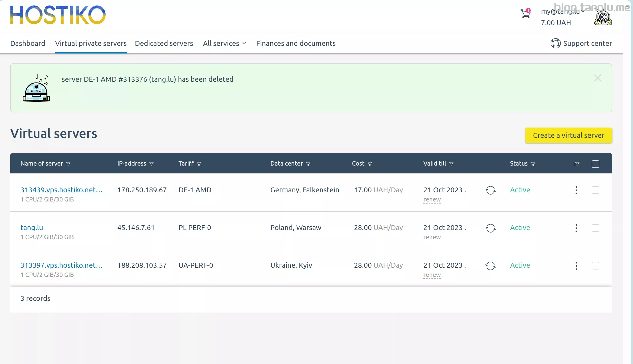633x364 pixels.
Task: Click IP address 178.250.189.67
Action: 142,190
